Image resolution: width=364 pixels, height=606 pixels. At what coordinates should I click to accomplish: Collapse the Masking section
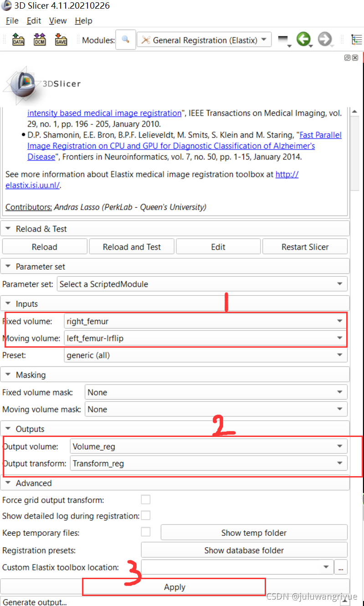[x=175, y=375]
